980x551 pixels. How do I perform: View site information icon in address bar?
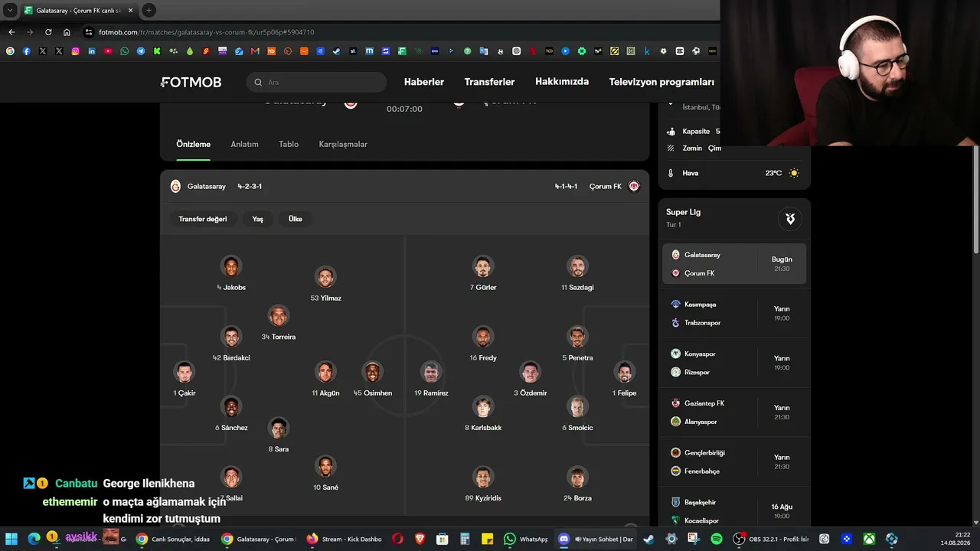(89, 32)
